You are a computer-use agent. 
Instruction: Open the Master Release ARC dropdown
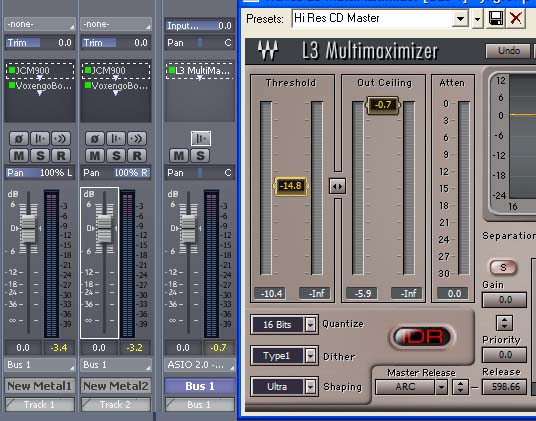click(x=442, y=387)
